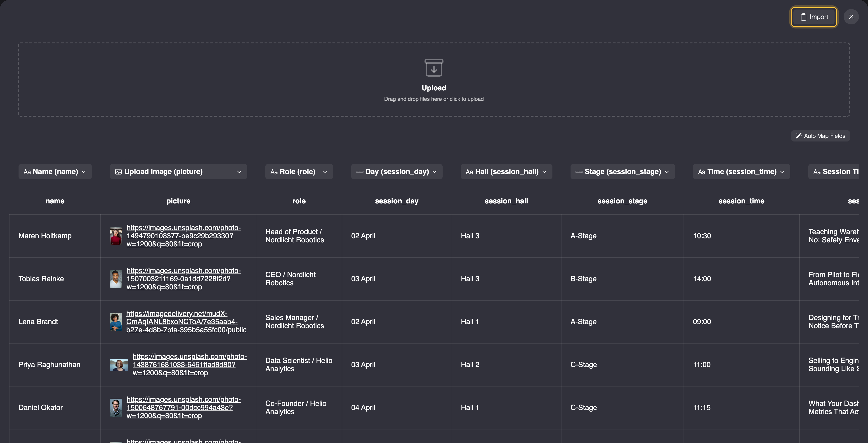Open the Session Ti… mapping dropdown
868x443 pixels.
833,172
